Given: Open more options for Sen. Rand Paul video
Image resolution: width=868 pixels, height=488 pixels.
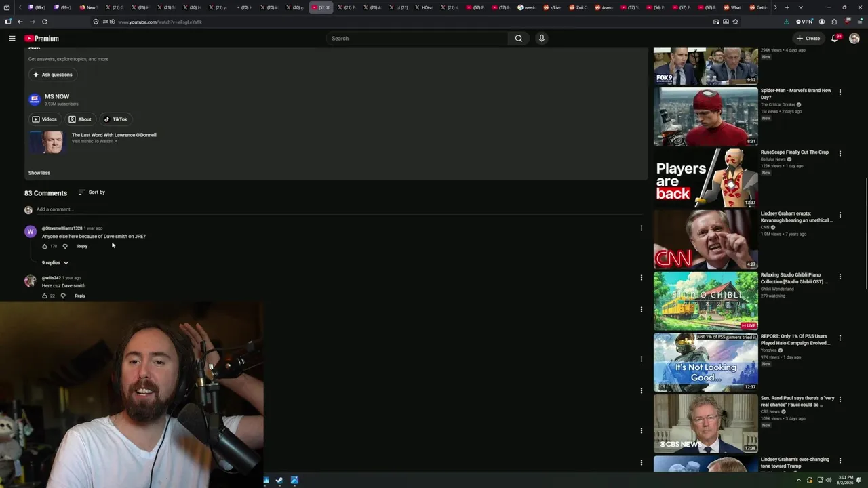Looking at the screenshot, I should (x=840, y=400).
